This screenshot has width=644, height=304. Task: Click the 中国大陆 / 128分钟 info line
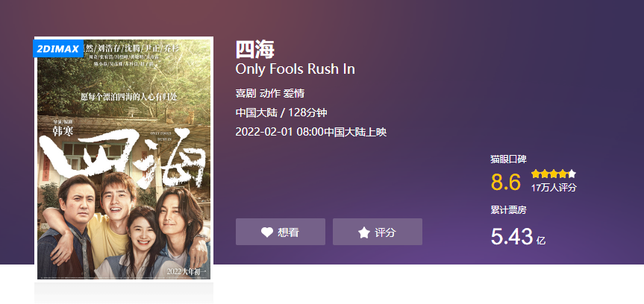pos(281,113)
